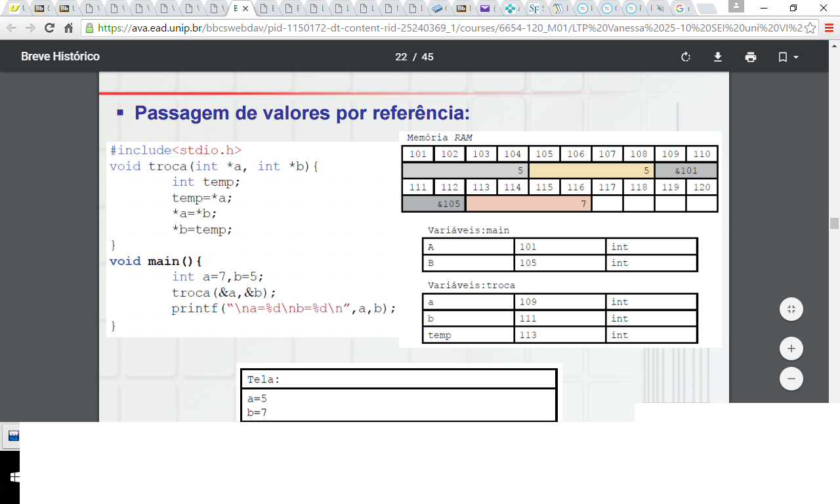840x504 pixels.
Task: Switch to the Google tab
Action: click(682, 9)
